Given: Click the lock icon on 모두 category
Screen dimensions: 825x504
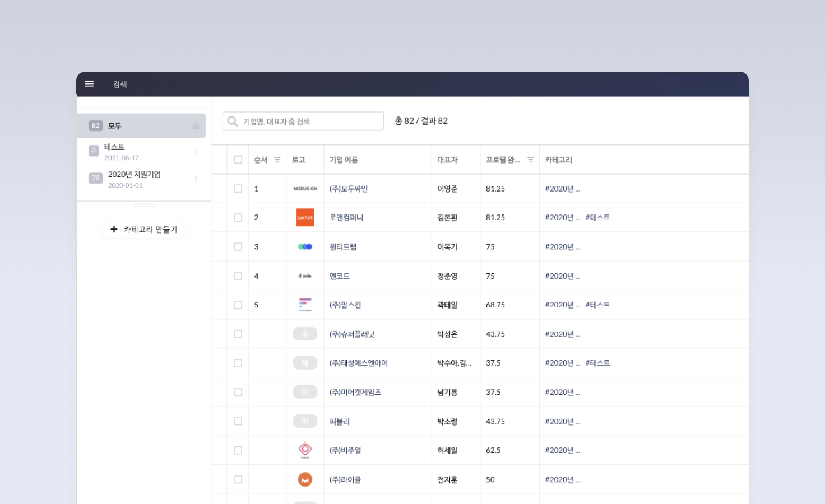Looking at the screenshot, I should [196, 126].
